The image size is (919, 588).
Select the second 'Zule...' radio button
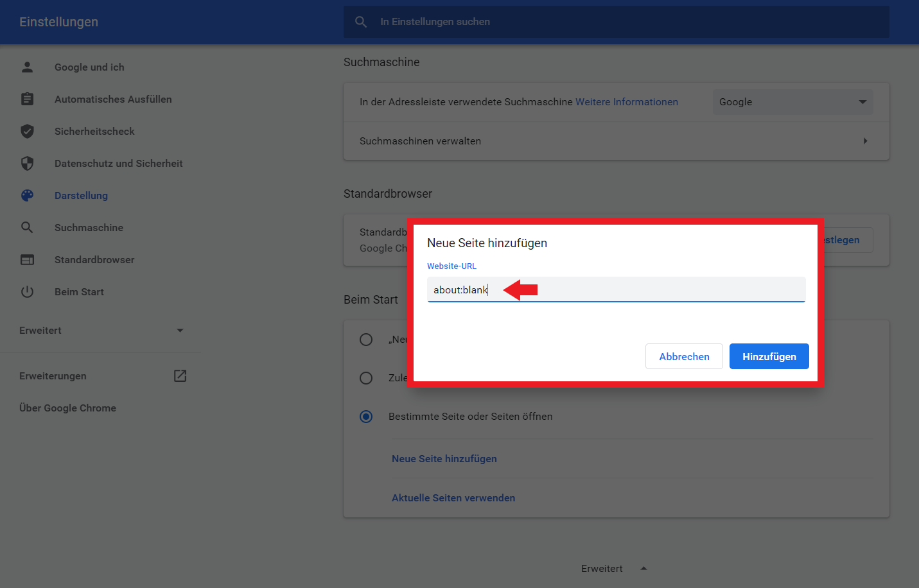coord(366,378)
